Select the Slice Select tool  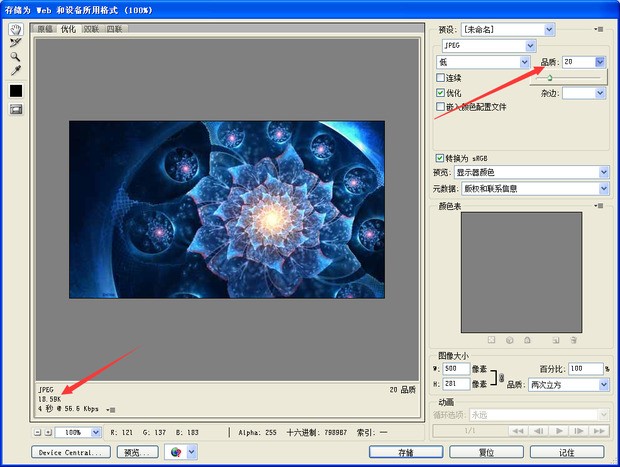click(x=16, y=43)
